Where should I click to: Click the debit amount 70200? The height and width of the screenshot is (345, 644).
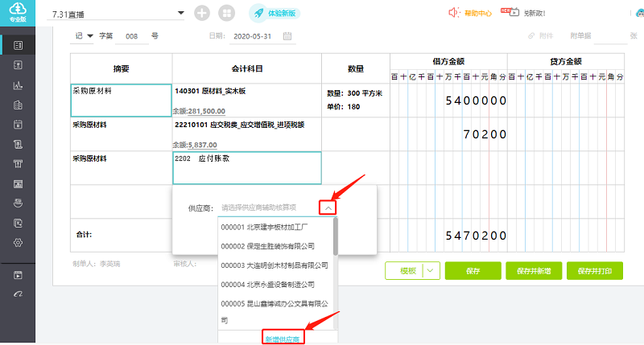485,134
